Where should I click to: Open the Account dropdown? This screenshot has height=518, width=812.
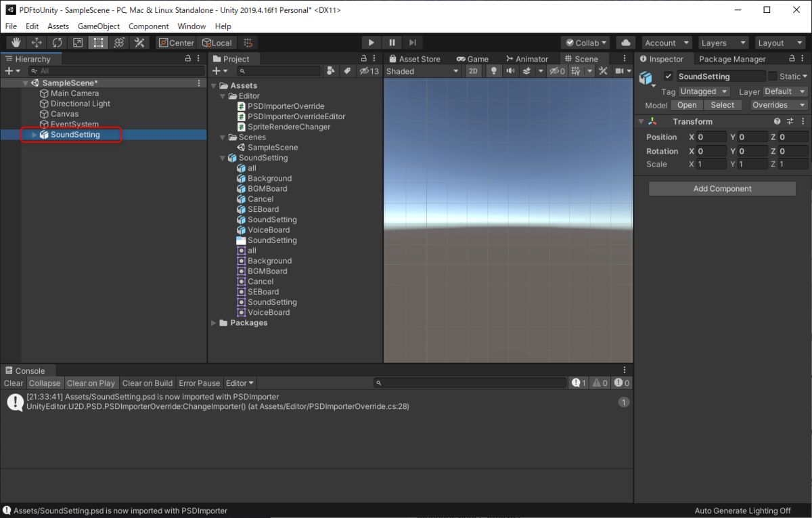click(x=667, y=43)
